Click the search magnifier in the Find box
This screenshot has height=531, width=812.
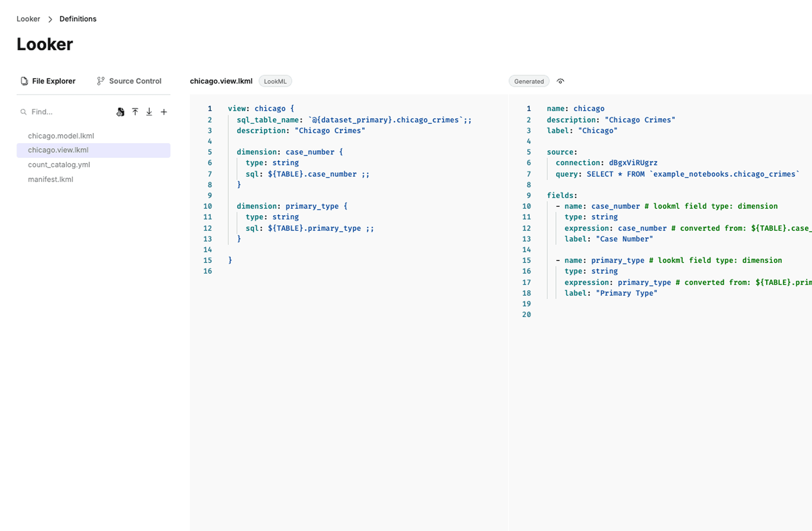(x=23, y=112)
